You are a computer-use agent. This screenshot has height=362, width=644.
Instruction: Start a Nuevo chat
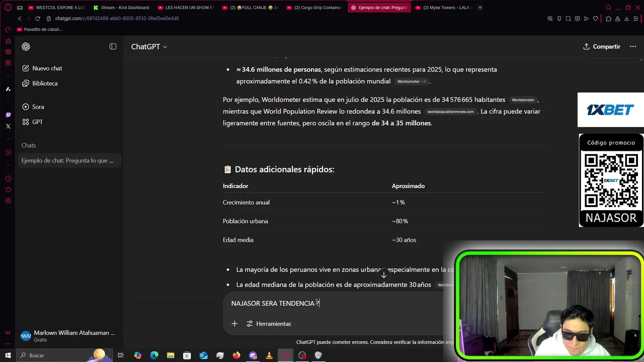(x=42, y=68)
